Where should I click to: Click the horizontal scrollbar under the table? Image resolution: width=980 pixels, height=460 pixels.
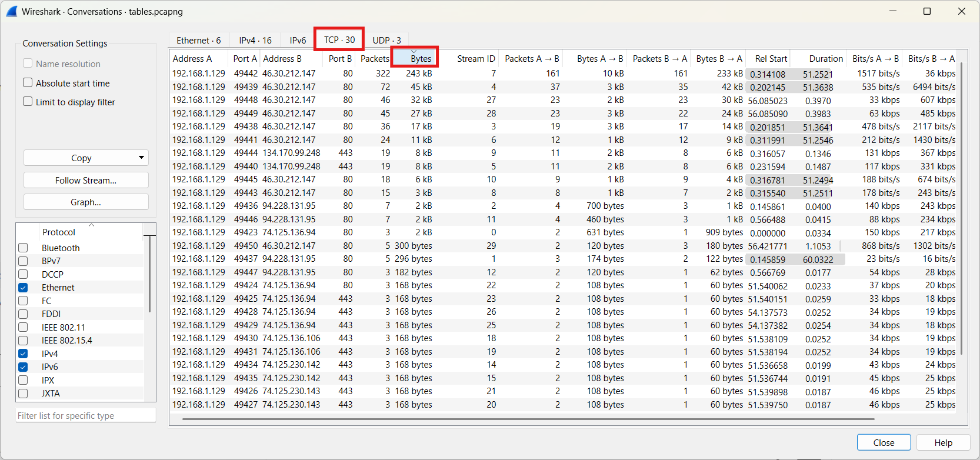[x=528, y=419]
